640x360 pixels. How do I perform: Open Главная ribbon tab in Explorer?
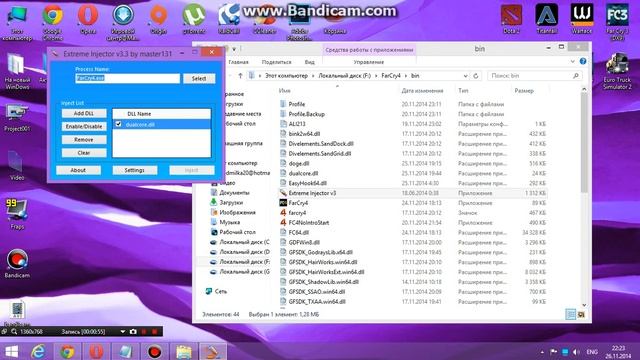pos(238,62)
